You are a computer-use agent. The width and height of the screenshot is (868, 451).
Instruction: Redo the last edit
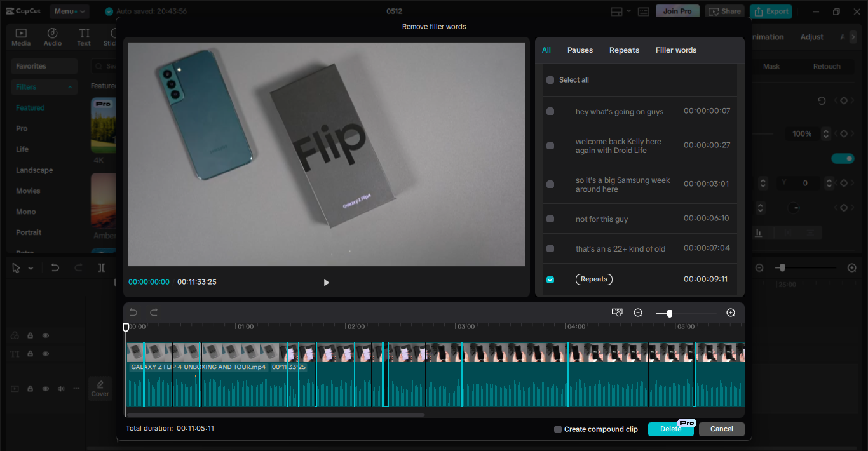point(153,312)
